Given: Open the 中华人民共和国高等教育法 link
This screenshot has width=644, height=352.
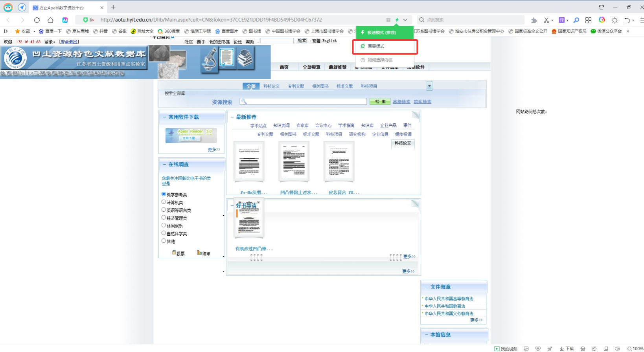Looking at the screenshot, I should [449, 299].
